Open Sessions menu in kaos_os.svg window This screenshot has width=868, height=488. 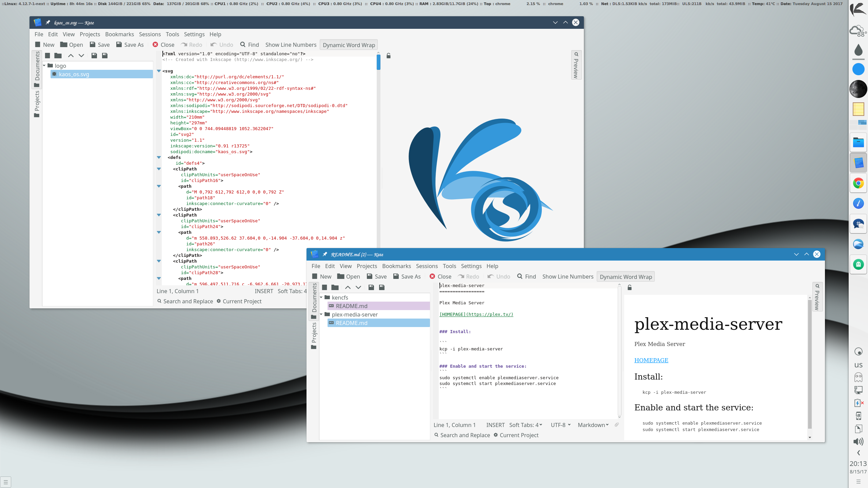coord(150,34)
